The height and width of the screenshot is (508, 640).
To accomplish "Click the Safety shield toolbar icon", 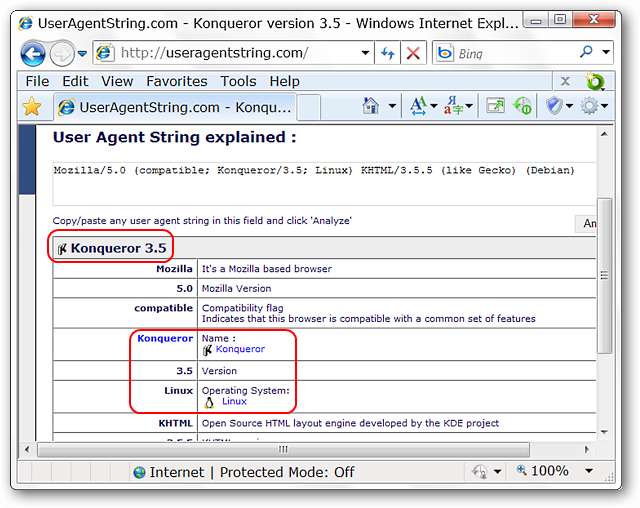I will [556, 105].
